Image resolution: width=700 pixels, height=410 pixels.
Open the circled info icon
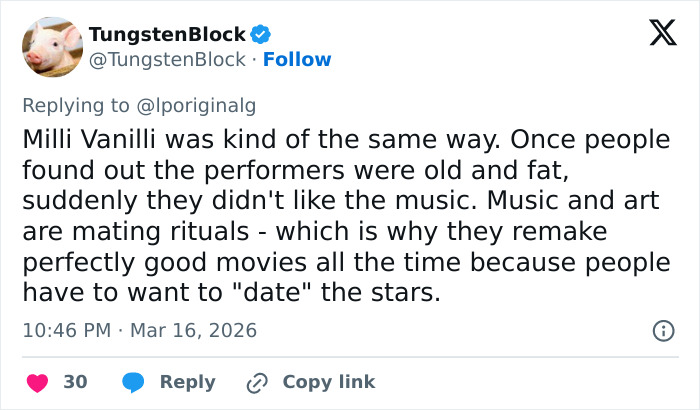click(662, 330)
